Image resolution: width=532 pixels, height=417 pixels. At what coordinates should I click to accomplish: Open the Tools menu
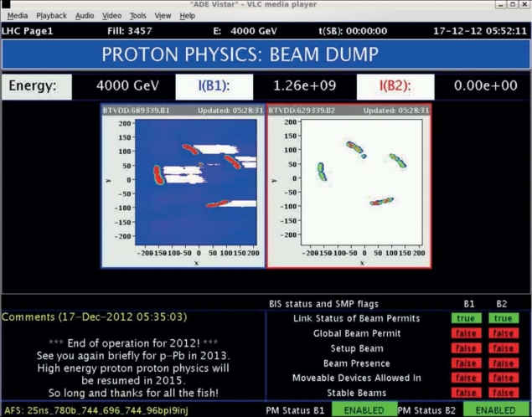[138, 15]
